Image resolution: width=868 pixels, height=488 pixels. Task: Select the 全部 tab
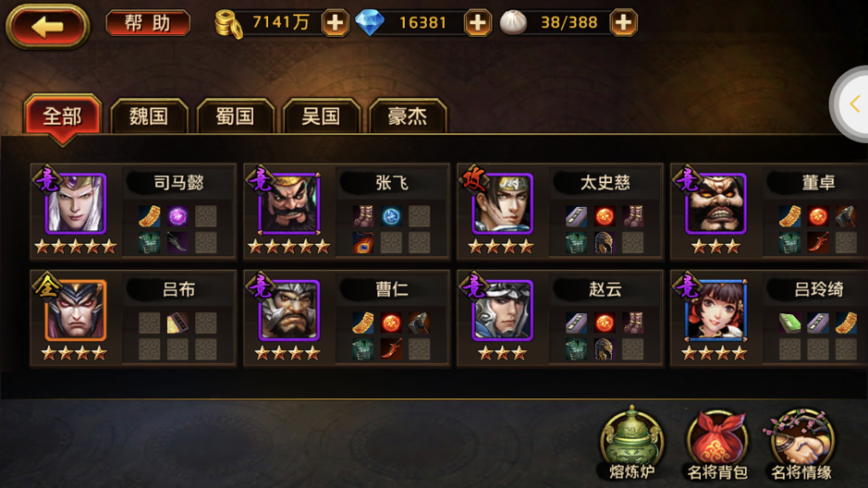click(63, 117)
